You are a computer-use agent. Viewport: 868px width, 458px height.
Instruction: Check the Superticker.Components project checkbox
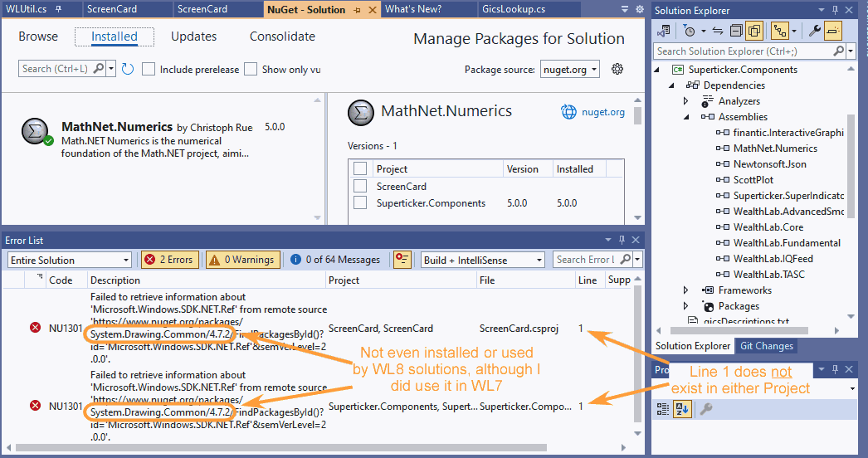pos(360,202)
